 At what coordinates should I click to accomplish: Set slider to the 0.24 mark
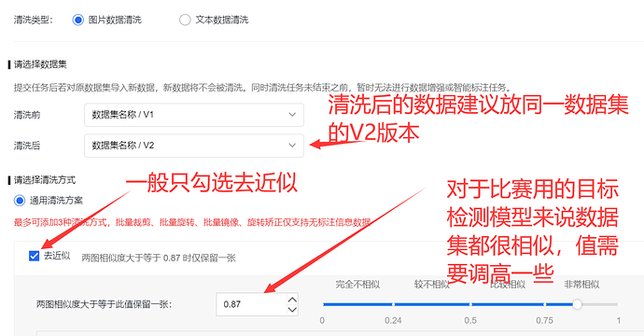tap(393, 304)
